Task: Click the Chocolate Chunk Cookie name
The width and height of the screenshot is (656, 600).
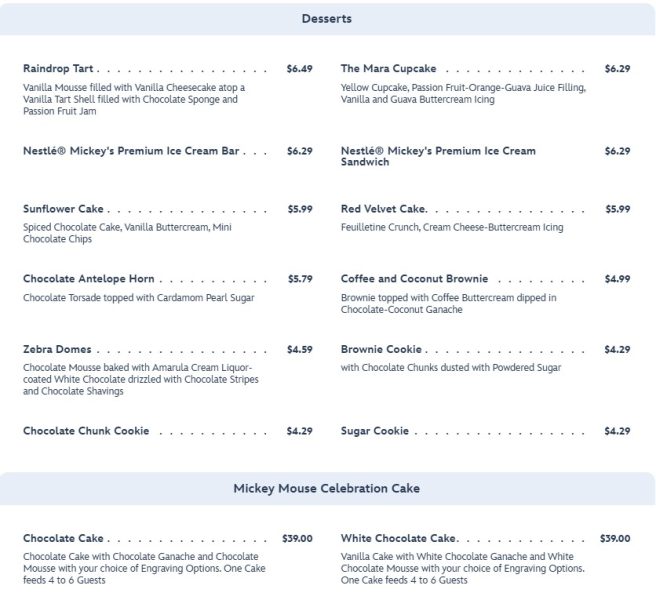Action: coord(86,431)
